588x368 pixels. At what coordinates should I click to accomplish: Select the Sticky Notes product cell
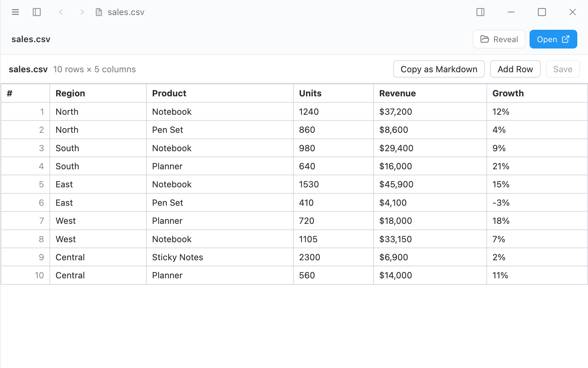[220, 257]
